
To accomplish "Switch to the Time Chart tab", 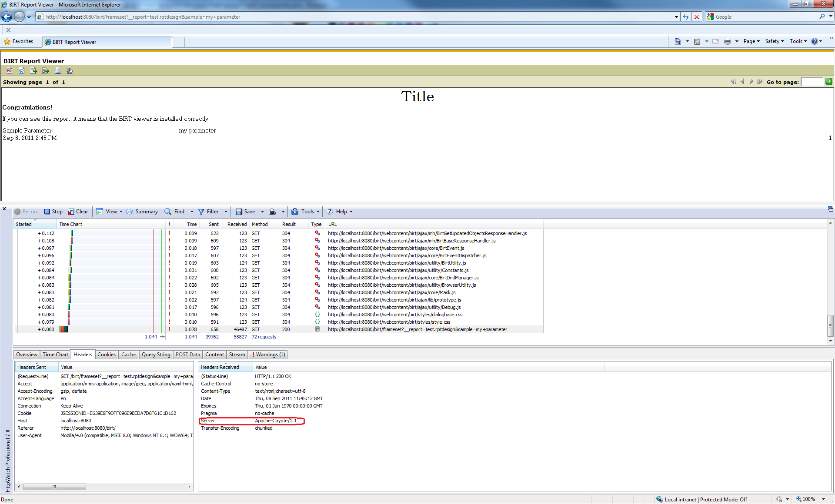I will (x=55, y=355).
